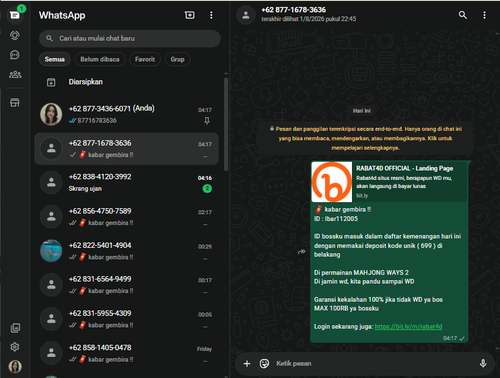Open the Channels icon in sidebar
This screenshot has height=378, width=500.
point(15,55)
